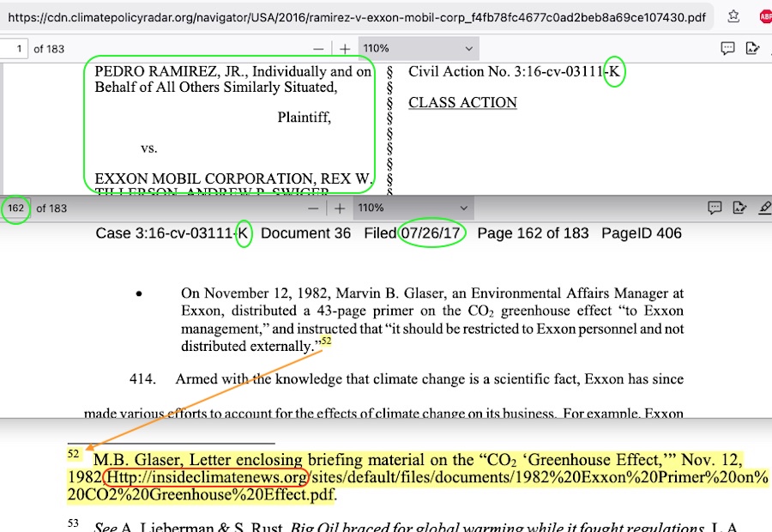
Task: Zoom out in the lower PDF toolbar
Action: (x=314, y=209)
